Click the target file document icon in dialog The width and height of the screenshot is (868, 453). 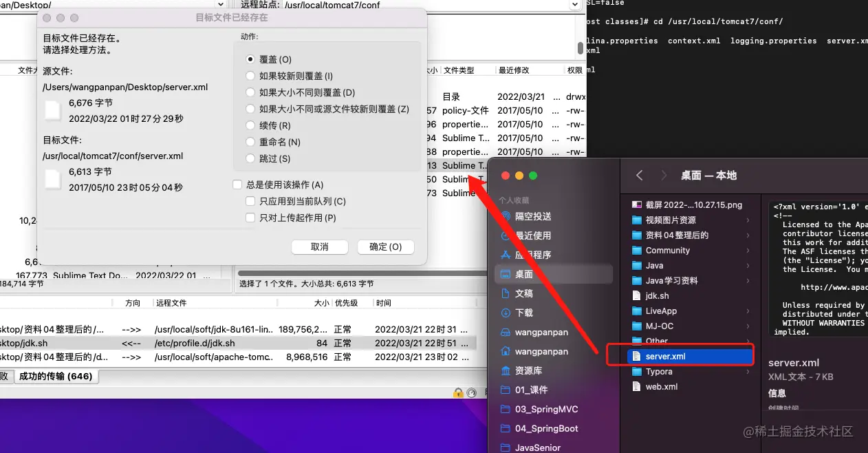coord(53,180)
